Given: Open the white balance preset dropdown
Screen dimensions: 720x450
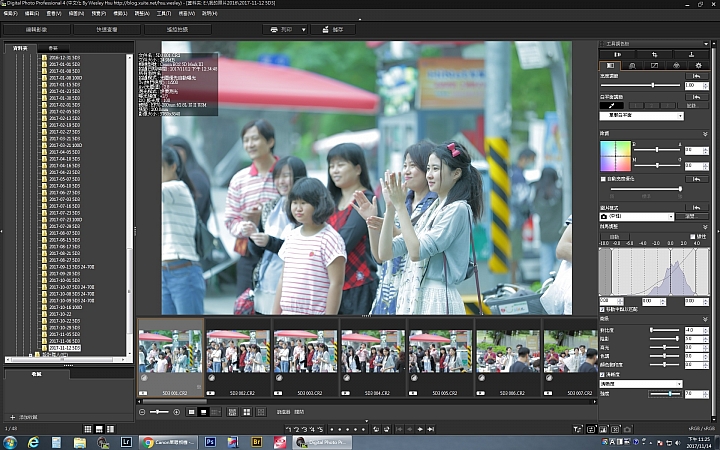Looking at the screenshot, I should [641, 116].
